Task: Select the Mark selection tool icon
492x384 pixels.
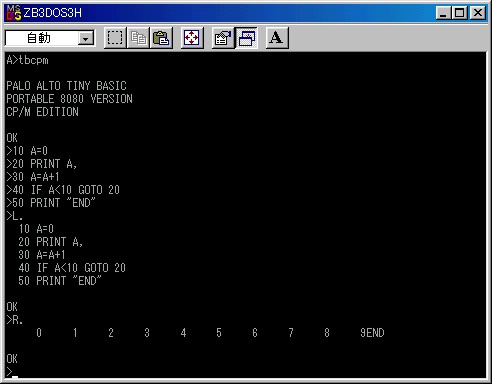Action: [115, 38]
